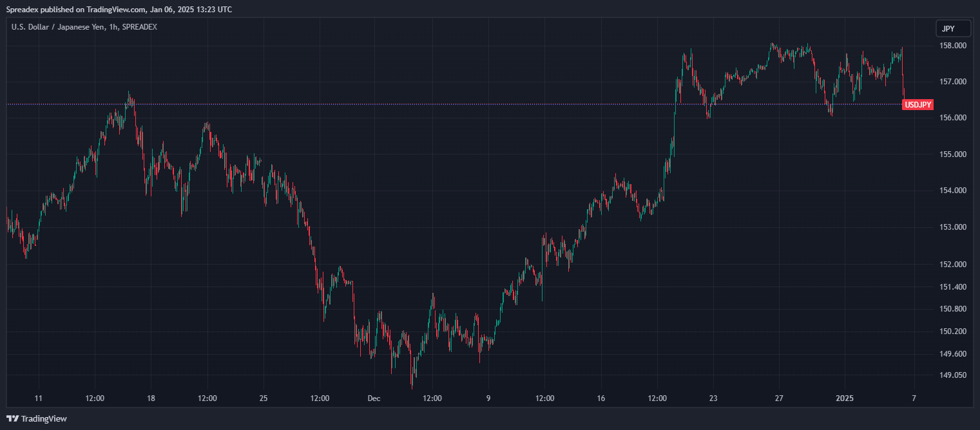Click the '23' date label on time axis

click(713, 398)
